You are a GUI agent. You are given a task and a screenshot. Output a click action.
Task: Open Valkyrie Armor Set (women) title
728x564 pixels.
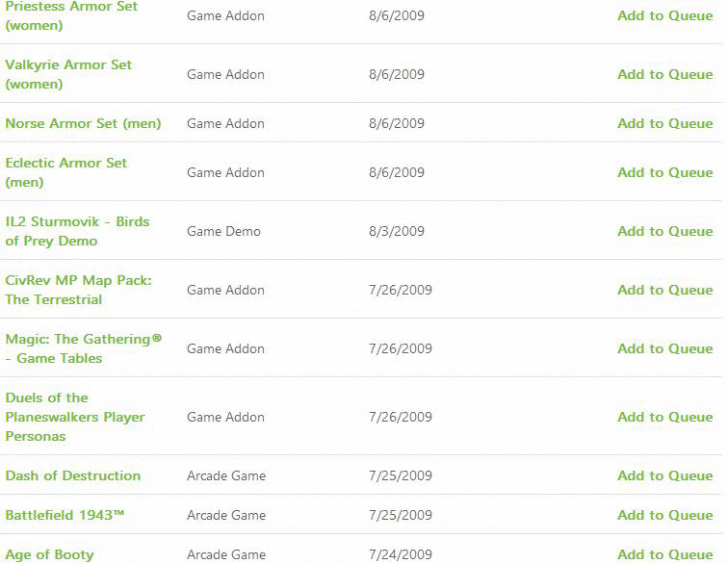68,74
